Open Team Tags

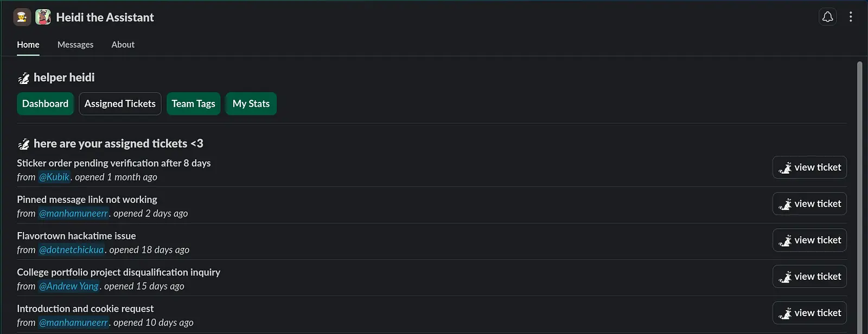pos(193,104)
